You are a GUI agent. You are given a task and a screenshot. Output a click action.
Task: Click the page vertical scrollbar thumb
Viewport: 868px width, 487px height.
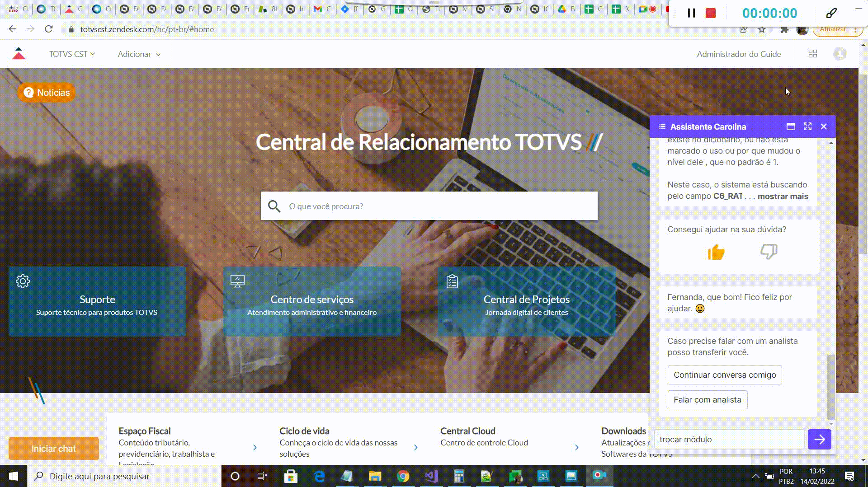pyautogui.click(x=863, y=164)
